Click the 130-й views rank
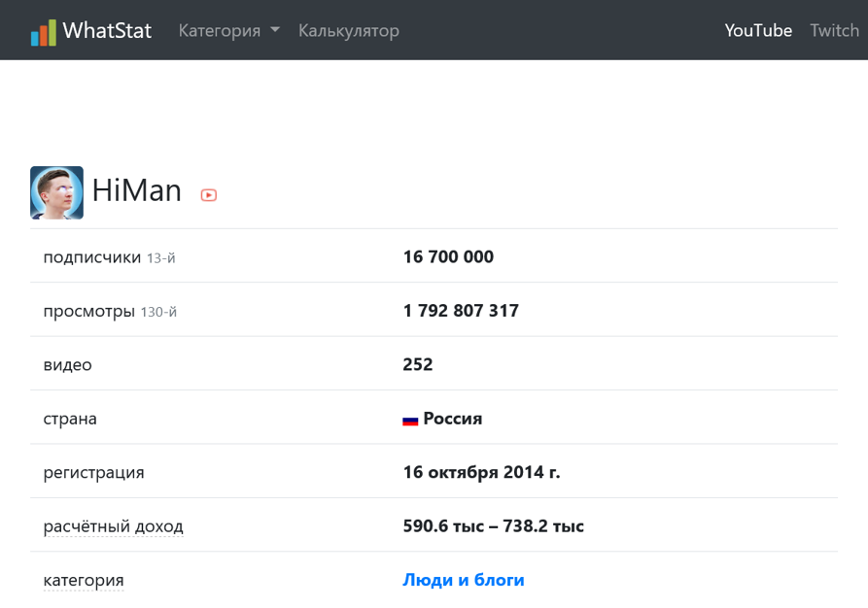Viewport: 868px width, 608px height. (158, 312)
